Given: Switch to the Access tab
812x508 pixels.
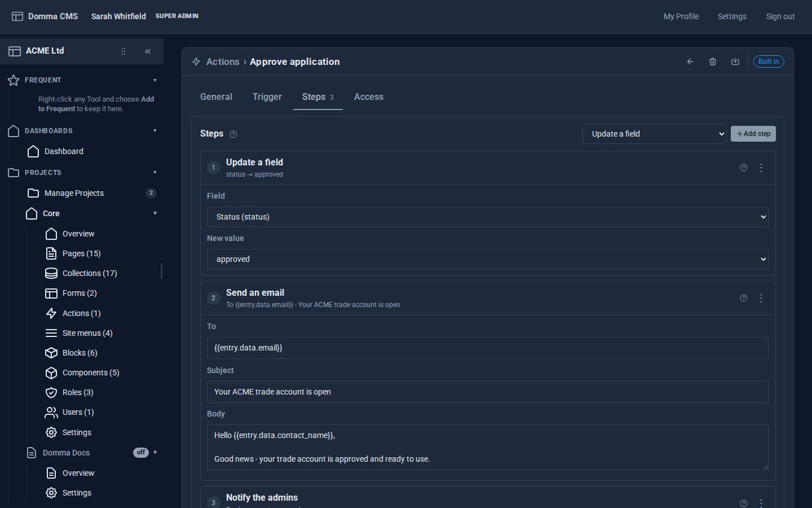Looking at the screenshot, I should coord(369,97).
